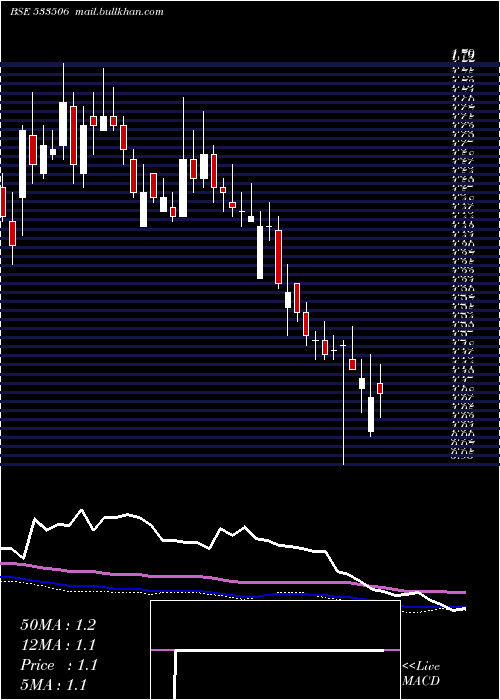
Task: Click the "Price : 1.1" legend text
Action: coord(59,665)
